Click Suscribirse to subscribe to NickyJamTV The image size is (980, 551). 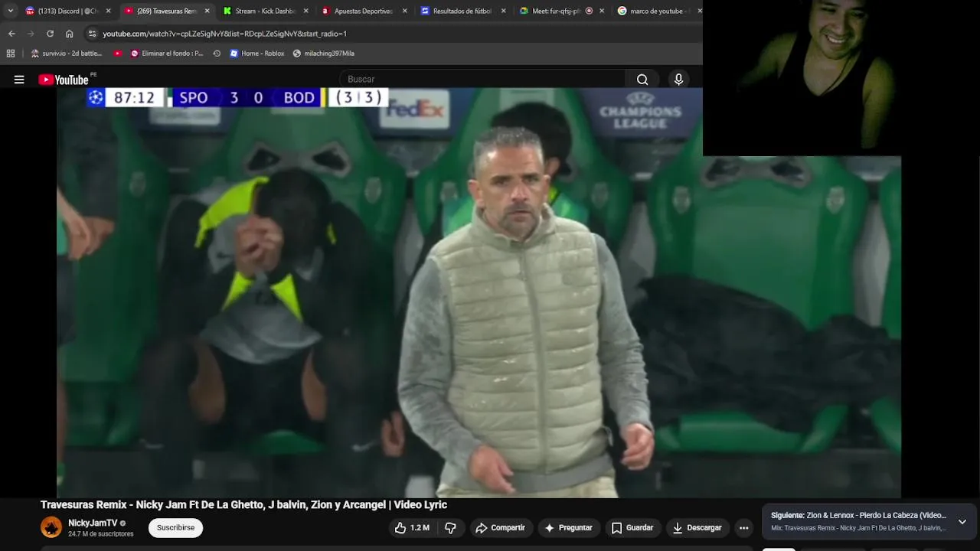(x=175, y=528)
